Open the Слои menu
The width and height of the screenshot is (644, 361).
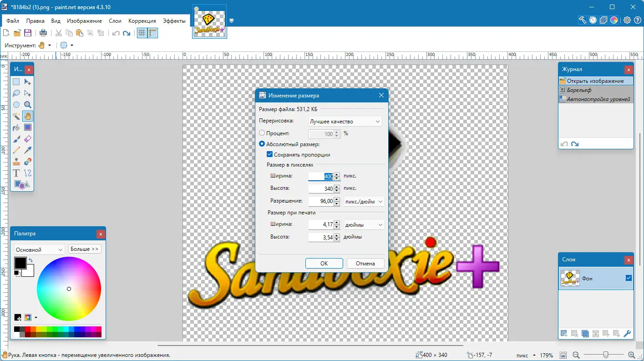(115, 20)
